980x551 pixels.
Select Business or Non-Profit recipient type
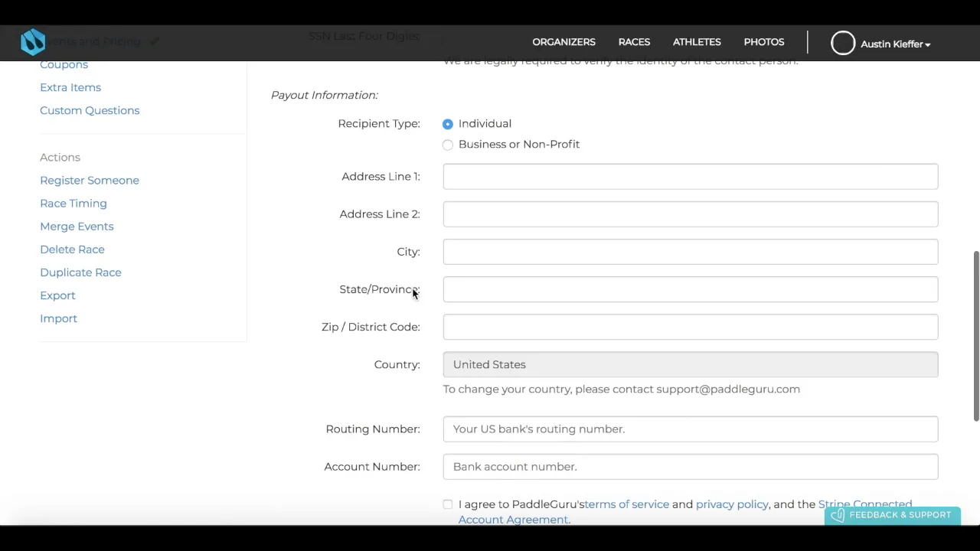(x=448, y=145)
